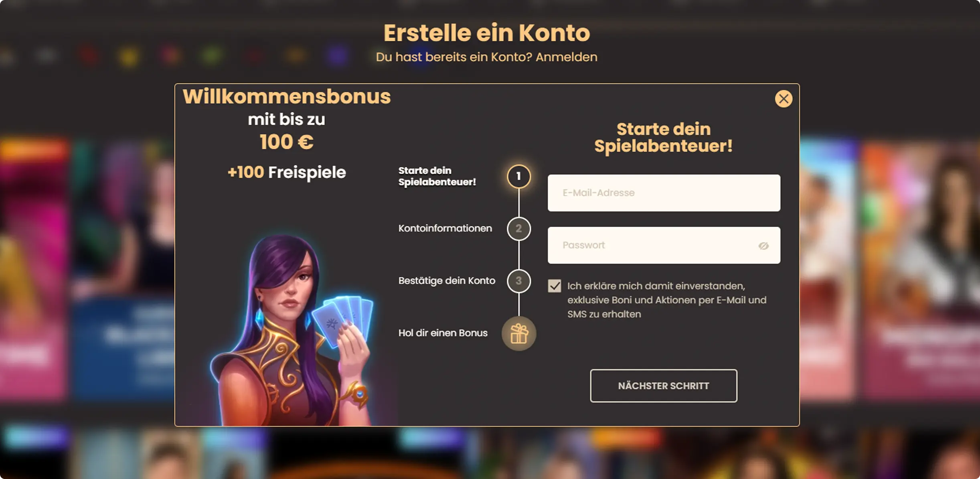This screenshot has width=980, height=479.
Task: Click the Bestätige dein Konto step label
Action: [447, 281]
